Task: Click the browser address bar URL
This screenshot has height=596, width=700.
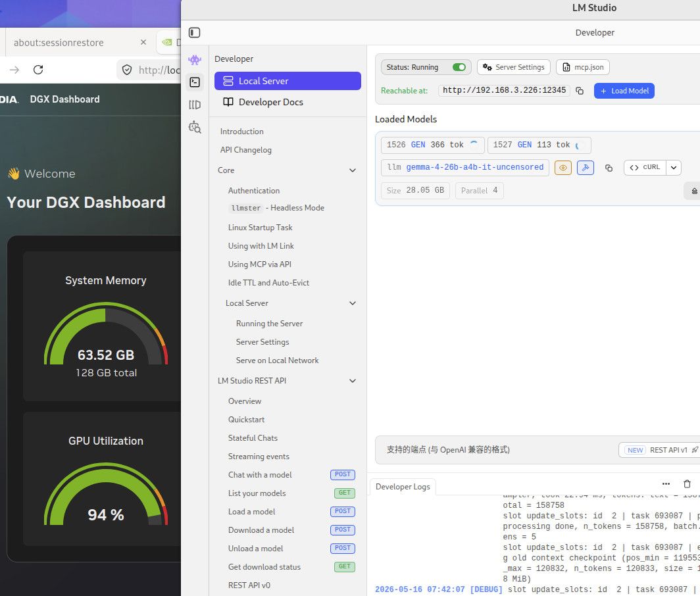Action: coord(159,70)
